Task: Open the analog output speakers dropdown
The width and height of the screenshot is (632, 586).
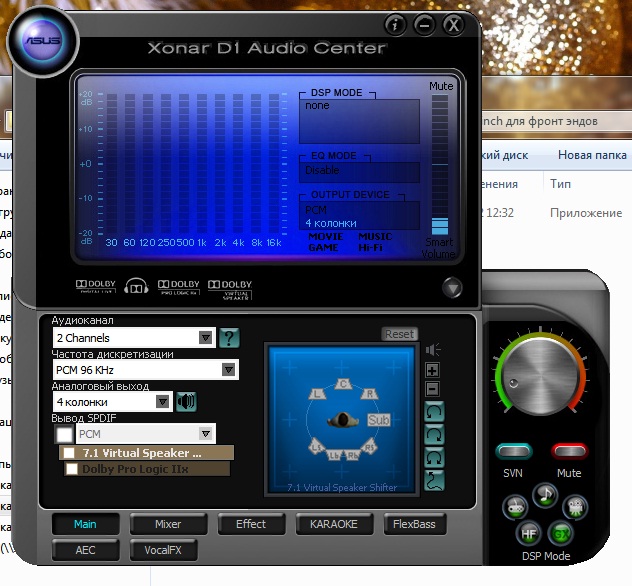Action: click(113, 402)
